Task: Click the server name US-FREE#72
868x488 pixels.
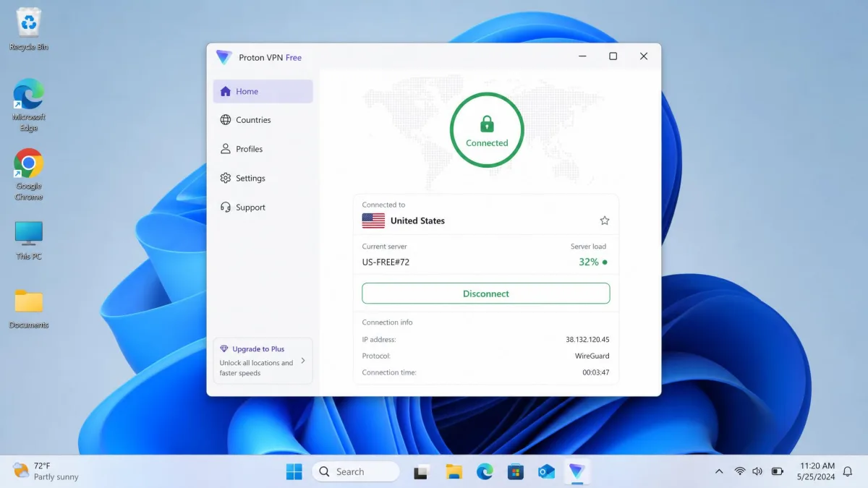Action: (x=386, y=262)
